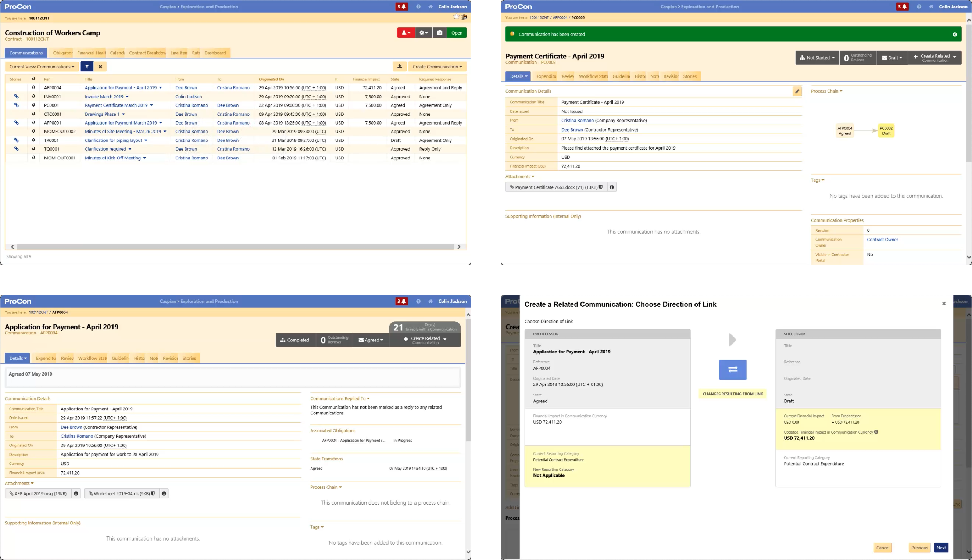The image size is (972, 560).
Task: Toggle the swap link direction button
Action: [x=732, y=370]
